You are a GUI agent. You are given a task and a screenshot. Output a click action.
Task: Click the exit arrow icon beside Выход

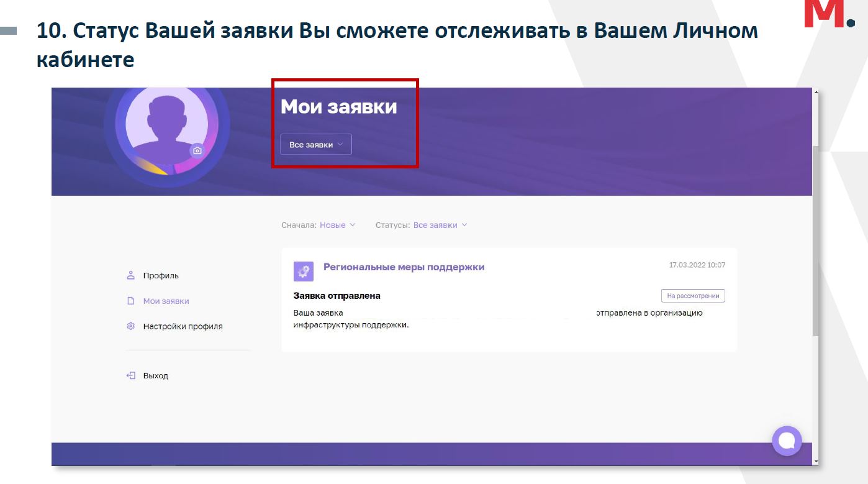click(x=130, y=376)
